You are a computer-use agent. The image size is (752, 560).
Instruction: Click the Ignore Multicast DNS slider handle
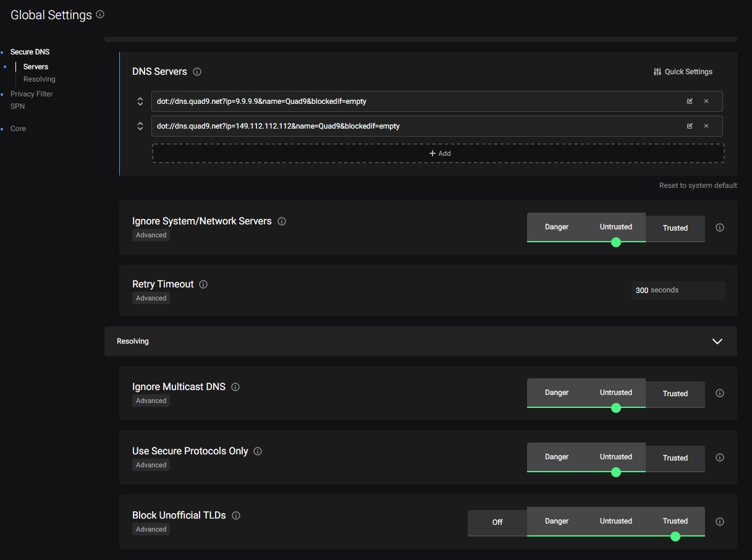615,408
